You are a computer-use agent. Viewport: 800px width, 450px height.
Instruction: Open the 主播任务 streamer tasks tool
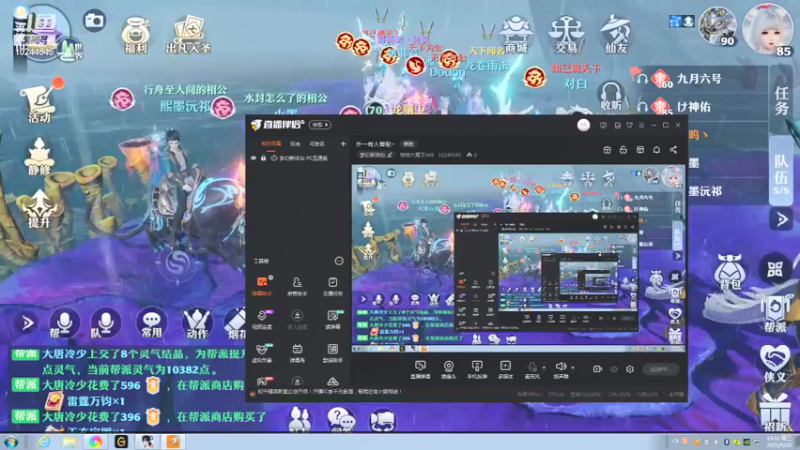click(x=333, y=286)
